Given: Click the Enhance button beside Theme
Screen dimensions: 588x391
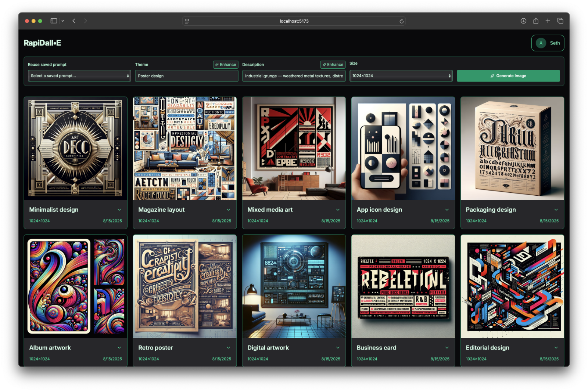Looking at the screenshot, I should (x=226, y=65).
